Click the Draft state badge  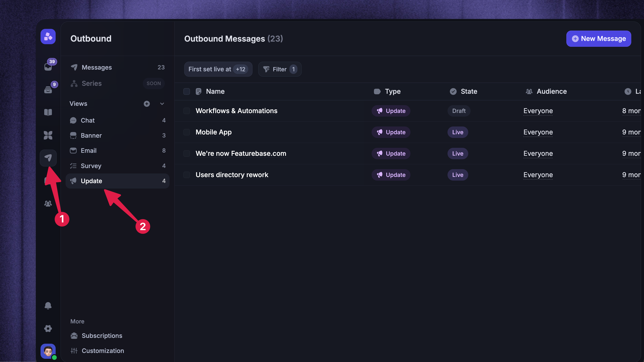coord(459,111)
